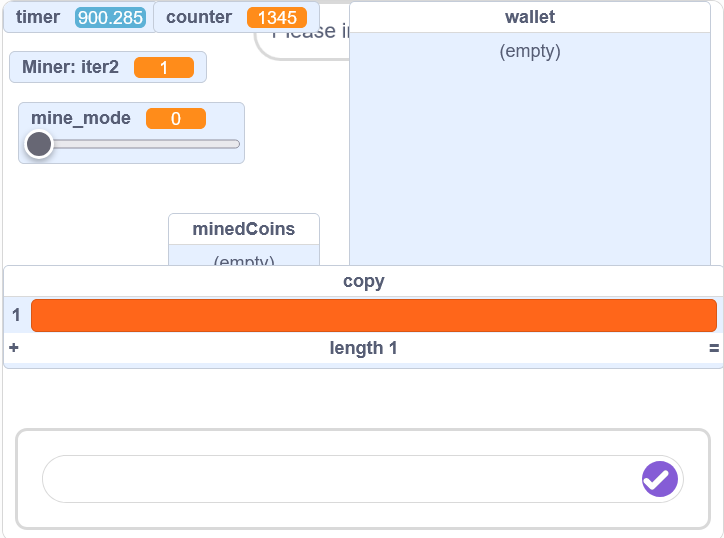
Task: Click the mine_mode slider handle
Action: tap(39, 144)
